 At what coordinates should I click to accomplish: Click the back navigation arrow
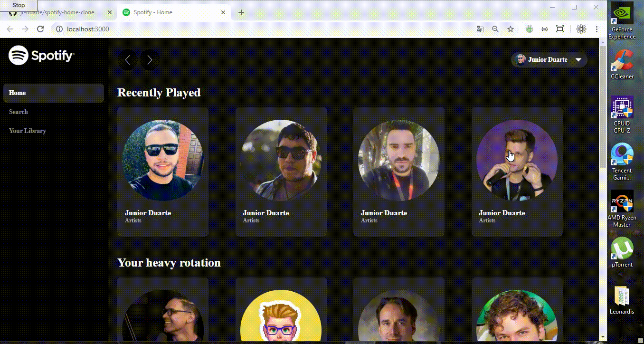coord(127,60)
